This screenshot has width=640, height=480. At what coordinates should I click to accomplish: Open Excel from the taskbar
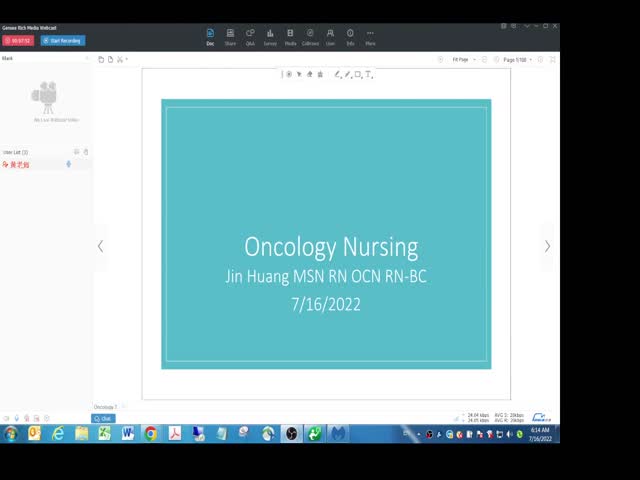[104, 433]
